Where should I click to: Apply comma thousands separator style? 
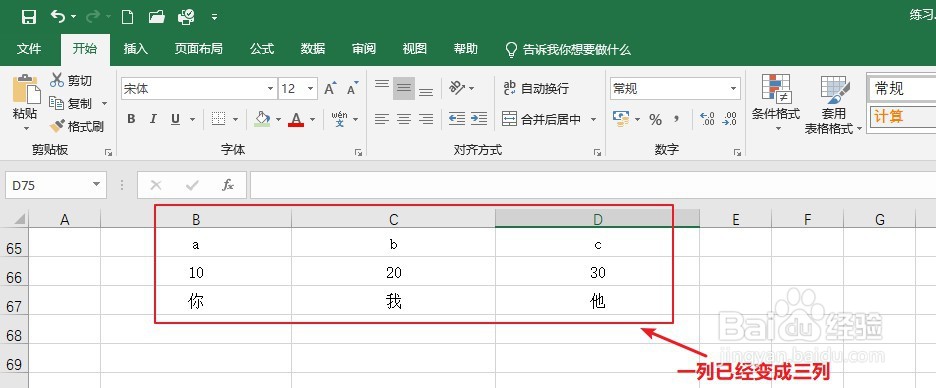pos(677,119)
